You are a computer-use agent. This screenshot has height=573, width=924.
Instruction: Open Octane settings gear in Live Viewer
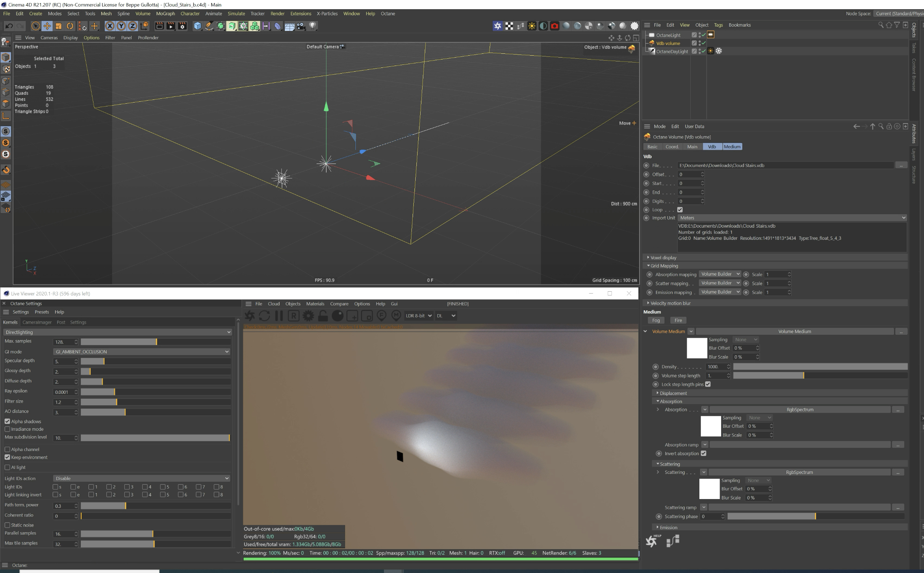coord(308,316)
